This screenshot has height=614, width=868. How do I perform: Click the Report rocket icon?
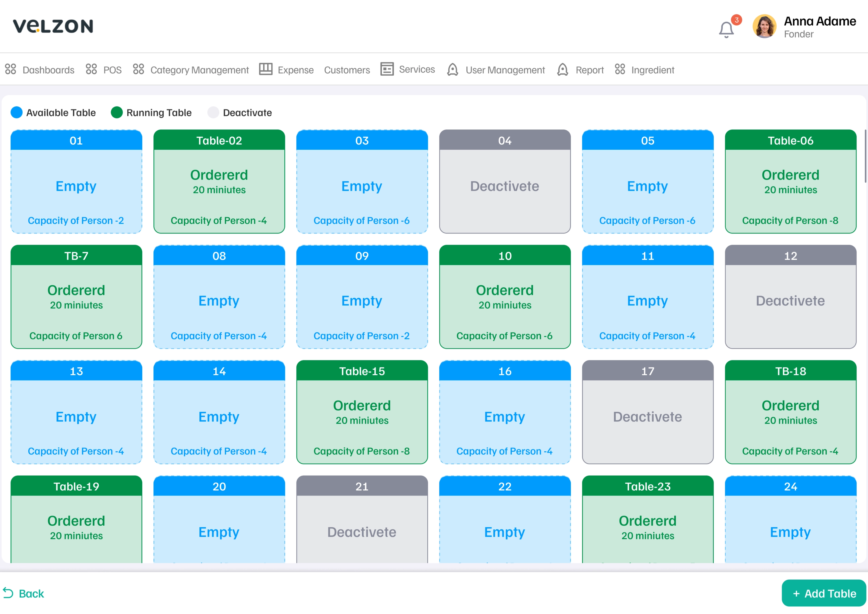[x=562, y=70]
